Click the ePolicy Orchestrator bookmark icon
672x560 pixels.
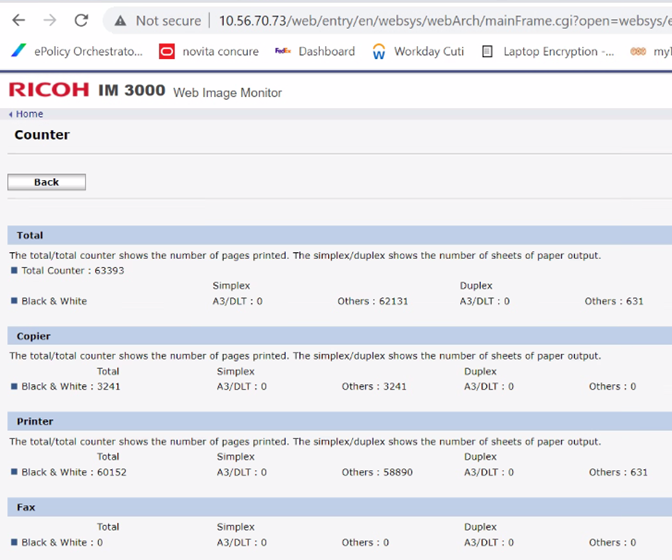tap(18, 51)
